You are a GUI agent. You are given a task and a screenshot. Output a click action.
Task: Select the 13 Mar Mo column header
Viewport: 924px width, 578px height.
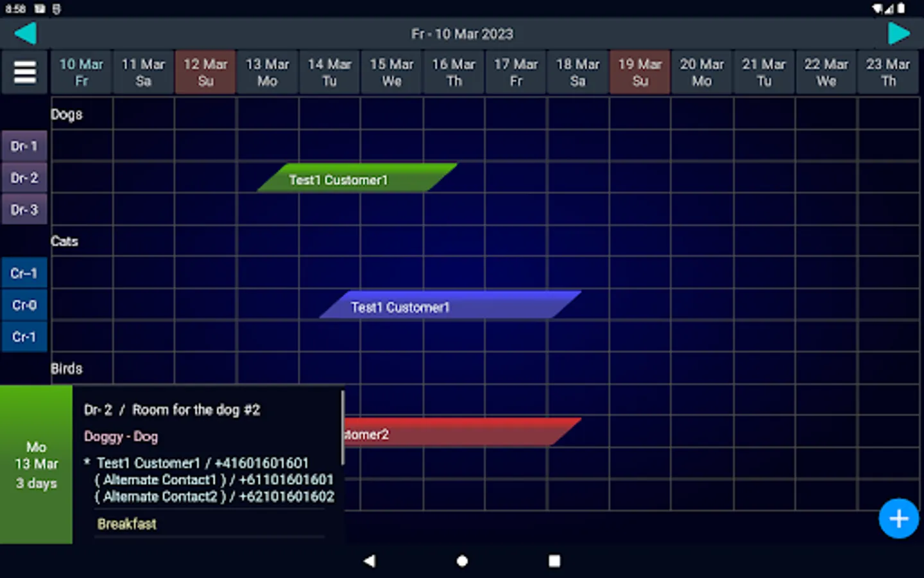268,73
